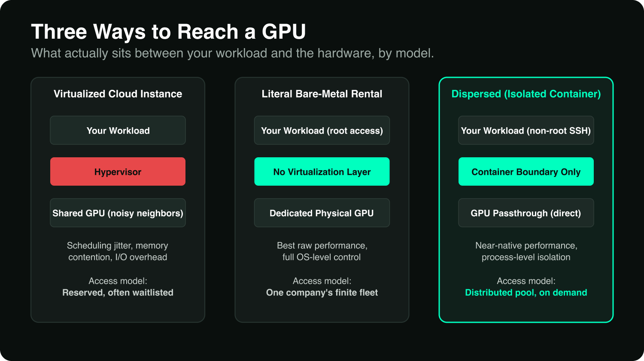
Task: Click 'Access model:' label in Bare-Metal card
Action: point(322,281)
